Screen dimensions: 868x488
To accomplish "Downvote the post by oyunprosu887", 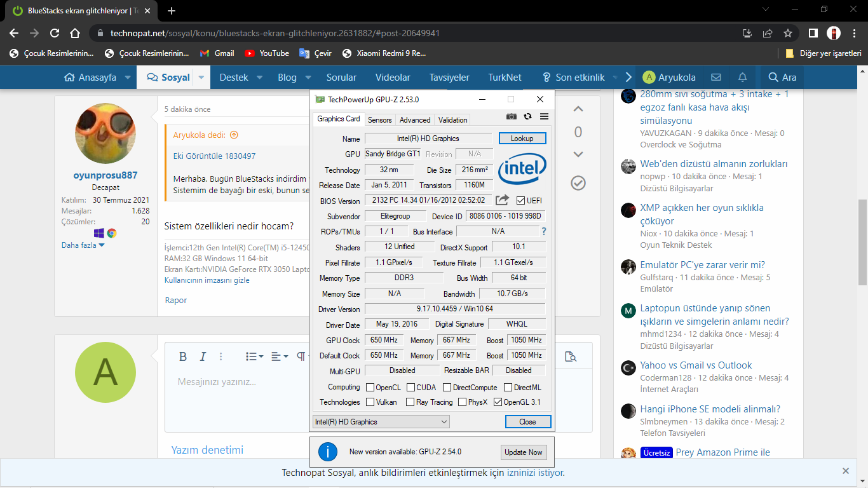I will point(578,154).
